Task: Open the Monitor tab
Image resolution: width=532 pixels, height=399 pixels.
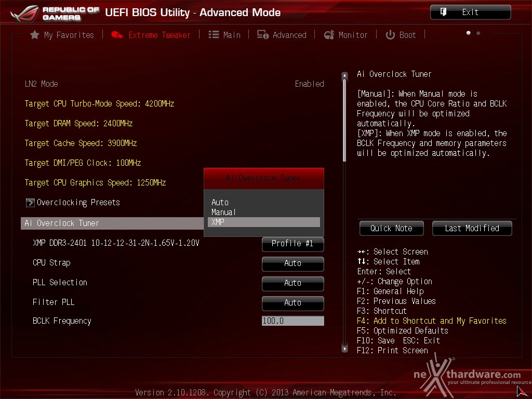Action: click(x=345, y=35)
